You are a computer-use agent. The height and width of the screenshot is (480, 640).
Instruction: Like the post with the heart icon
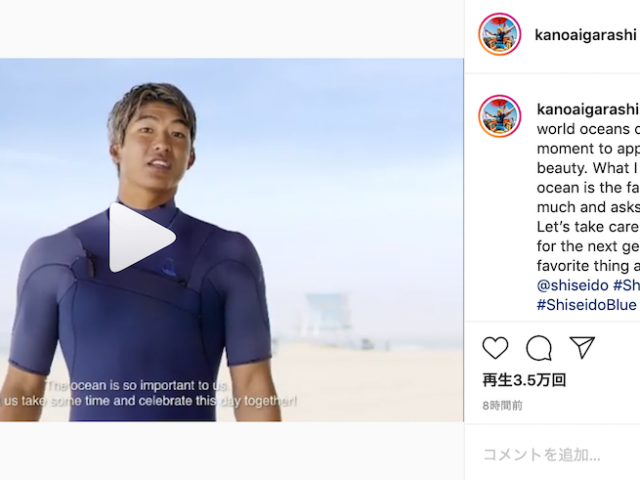[x=495, y=348]
